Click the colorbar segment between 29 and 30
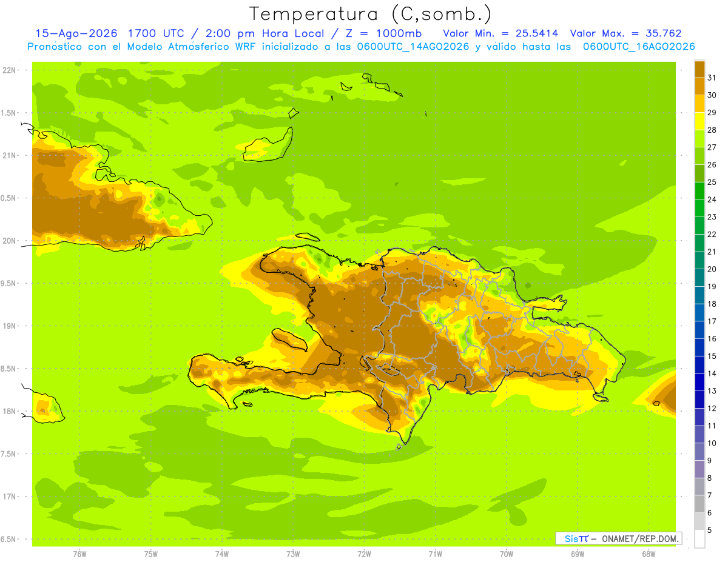This screenshot has width=728, height=562. 699,104
